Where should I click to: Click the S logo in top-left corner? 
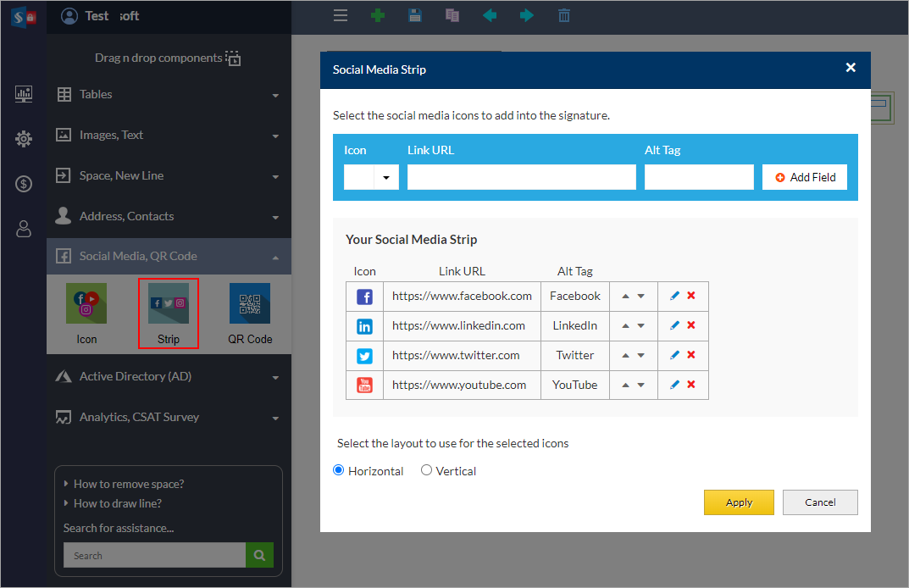pyautogui.click(x=24, y=18)
